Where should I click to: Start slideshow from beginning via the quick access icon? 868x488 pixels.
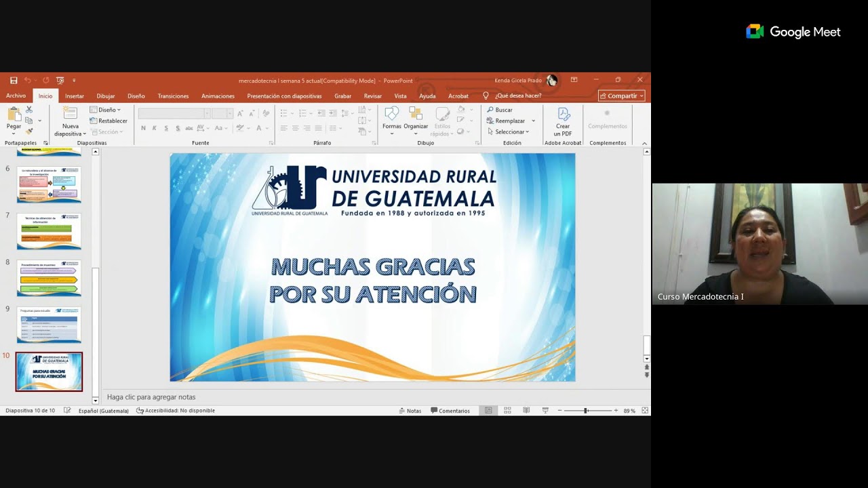[60, 81]
